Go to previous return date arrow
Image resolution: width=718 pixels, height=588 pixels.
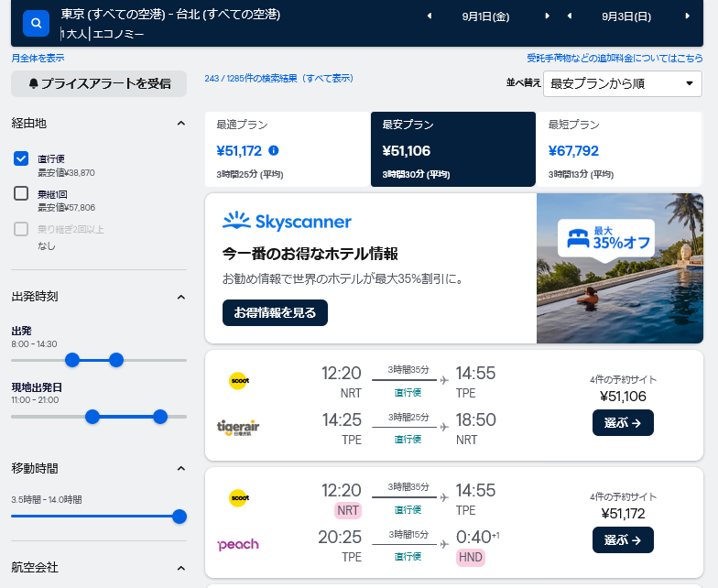click(570, 16)
